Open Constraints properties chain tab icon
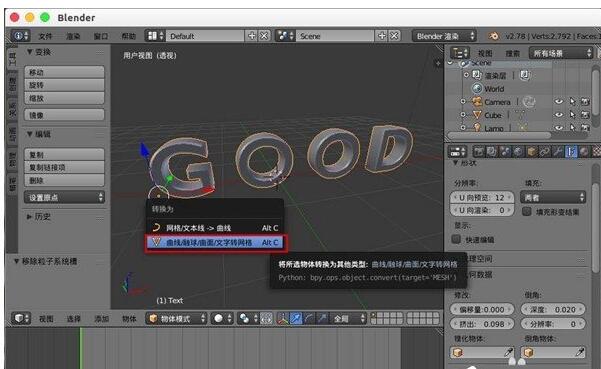 pos(544,152)
